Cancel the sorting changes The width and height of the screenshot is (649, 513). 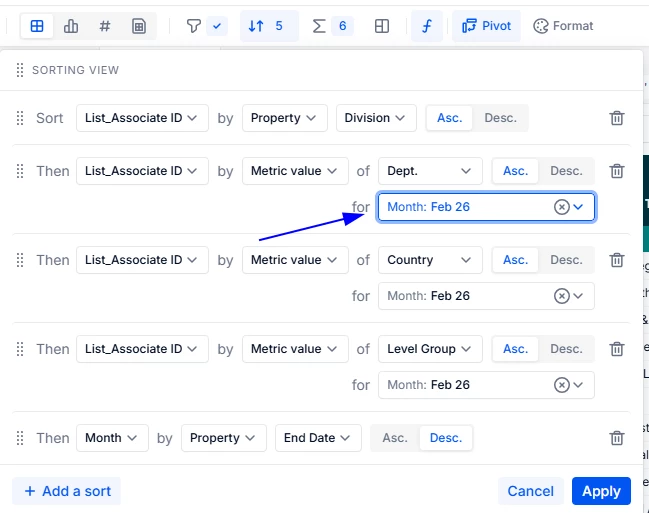pos(530,491)
